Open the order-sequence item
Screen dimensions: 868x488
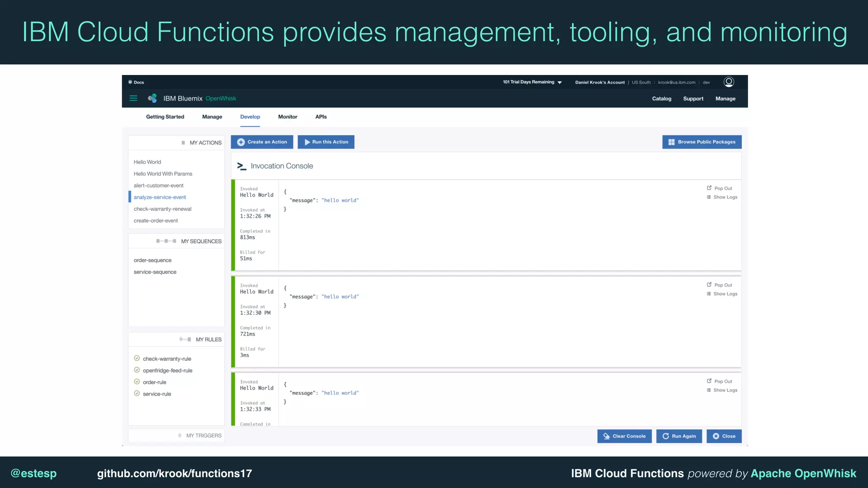point(153,260)
